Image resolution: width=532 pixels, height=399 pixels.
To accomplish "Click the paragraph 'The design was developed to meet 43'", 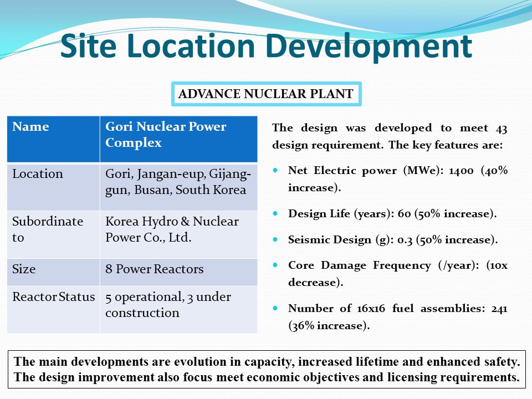I will pyautogui.click(x=390, y=136).
